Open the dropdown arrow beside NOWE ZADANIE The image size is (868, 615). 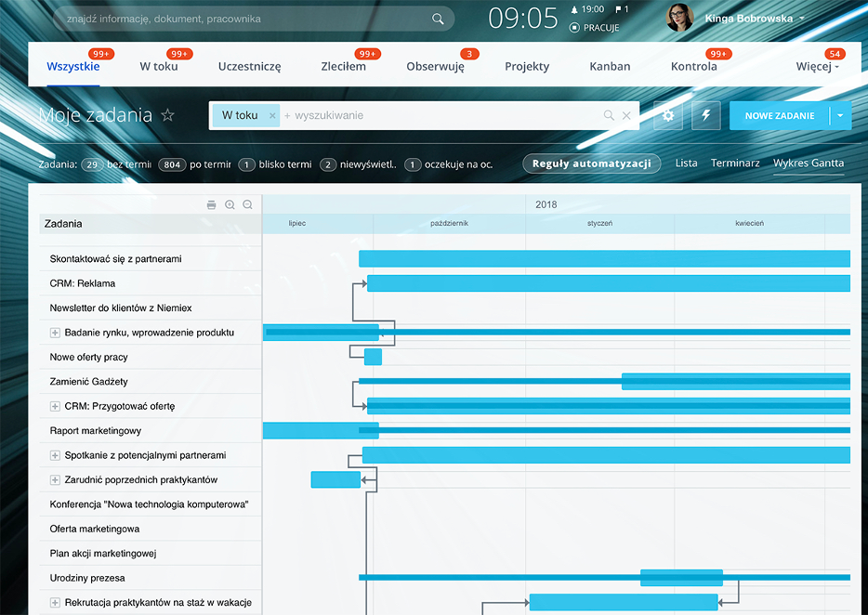pyautogui.click(x=839, y=115)
